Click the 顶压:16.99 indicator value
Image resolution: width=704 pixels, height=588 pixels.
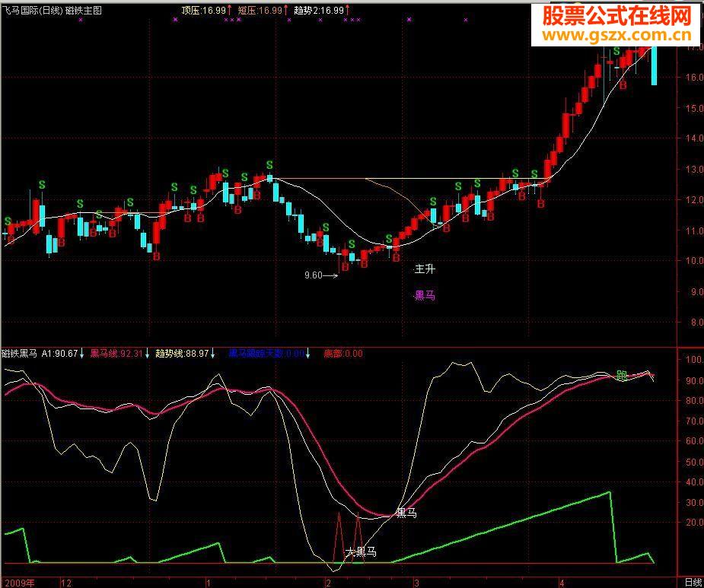tap(203, 10)
